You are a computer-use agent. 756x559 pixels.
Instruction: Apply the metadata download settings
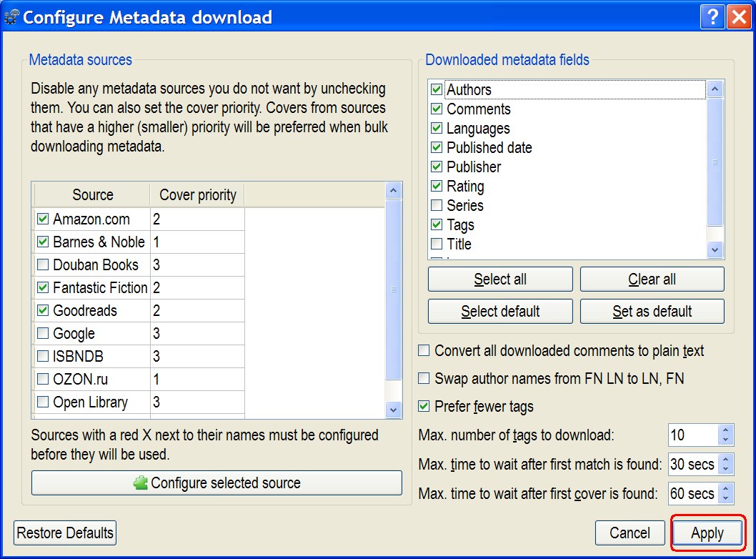[x=707, y=533]
